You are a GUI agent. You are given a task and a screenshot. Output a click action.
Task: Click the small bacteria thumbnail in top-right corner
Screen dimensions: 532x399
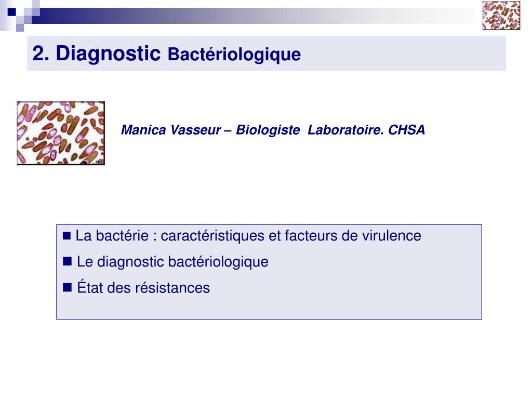point(501,15)
